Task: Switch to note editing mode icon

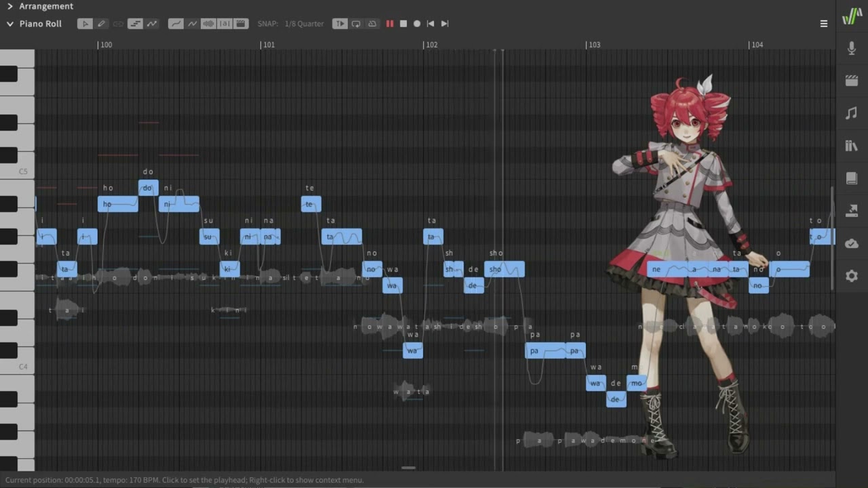Action: [x=135, y=24]
